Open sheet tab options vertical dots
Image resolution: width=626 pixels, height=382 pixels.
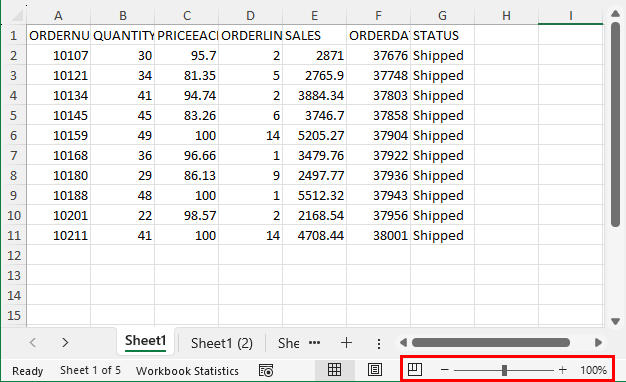378,343
